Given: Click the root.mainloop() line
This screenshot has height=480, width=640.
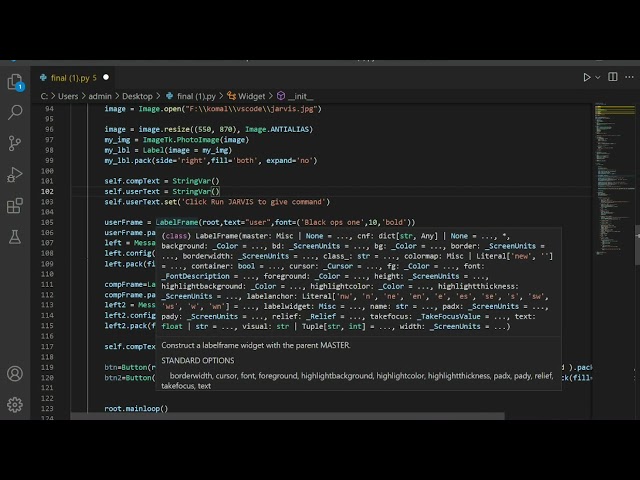Looking at the screenshot, I should [136, 409].
